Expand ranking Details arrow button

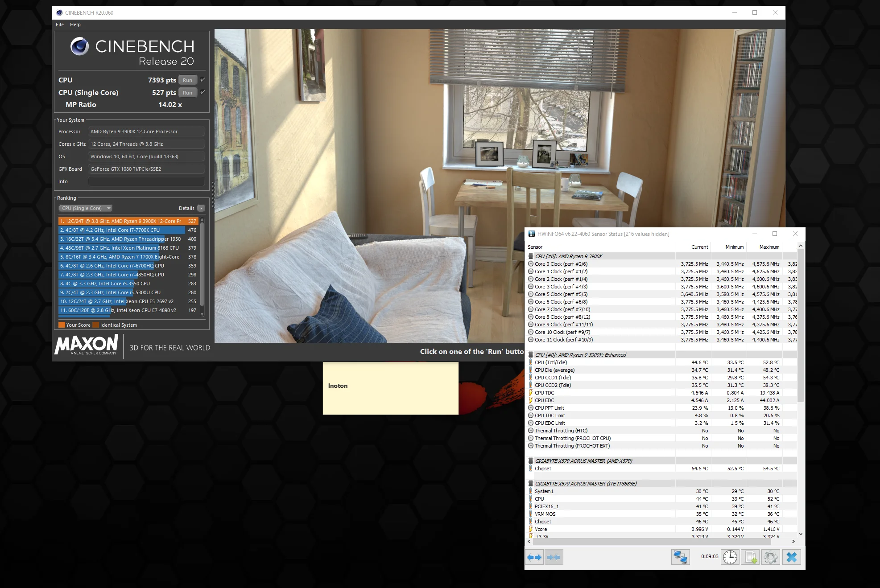point(201,208)
